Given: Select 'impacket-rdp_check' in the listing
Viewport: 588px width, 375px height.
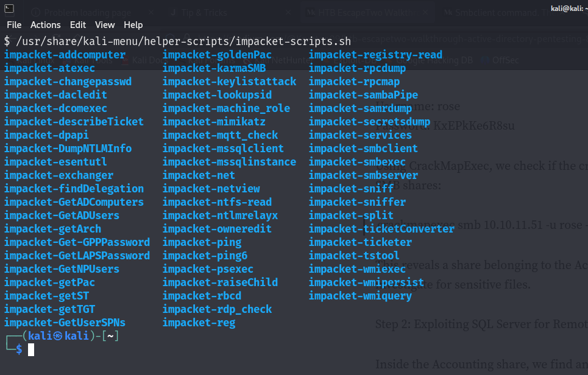Looking at the screenshot, I should pyautogui.click(x=217, y=309).
